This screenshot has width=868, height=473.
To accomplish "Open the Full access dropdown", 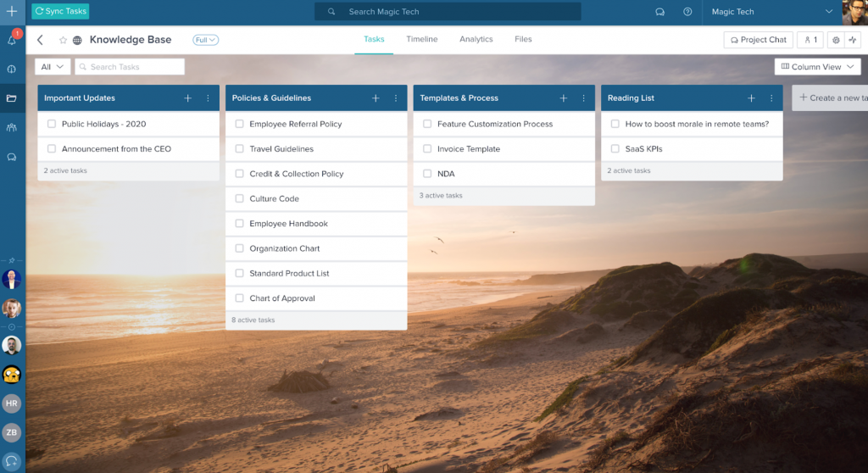I will (205, 40).
